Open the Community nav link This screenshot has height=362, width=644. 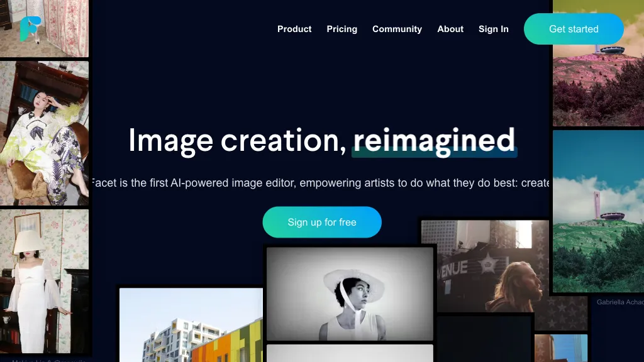tap(397, 29)
